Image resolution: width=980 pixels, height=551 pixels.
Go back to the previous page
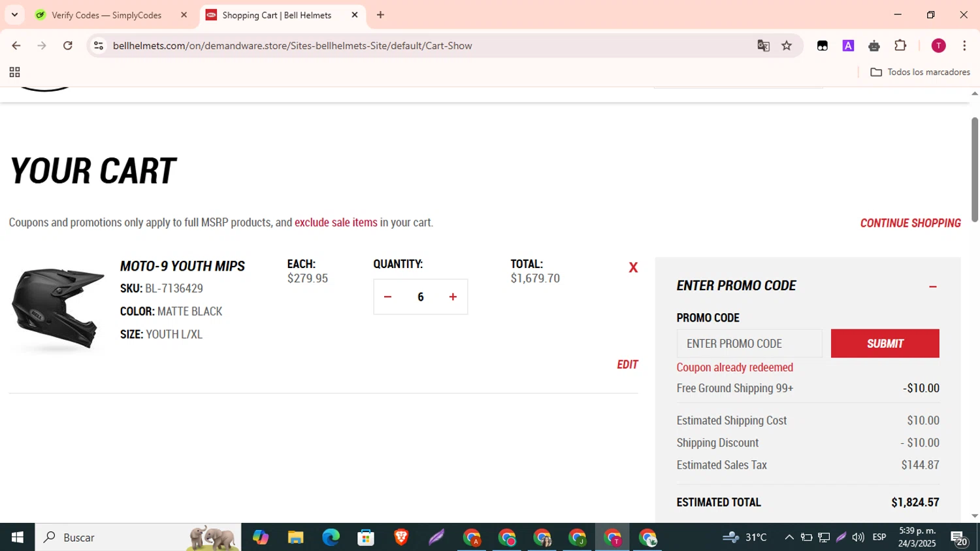click(16, 46)
